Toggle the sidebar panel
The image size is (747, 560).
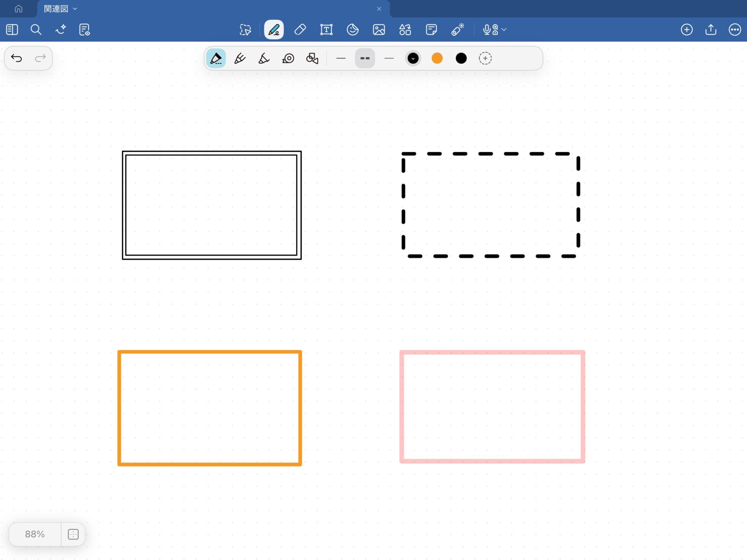[x=12, y=30]
